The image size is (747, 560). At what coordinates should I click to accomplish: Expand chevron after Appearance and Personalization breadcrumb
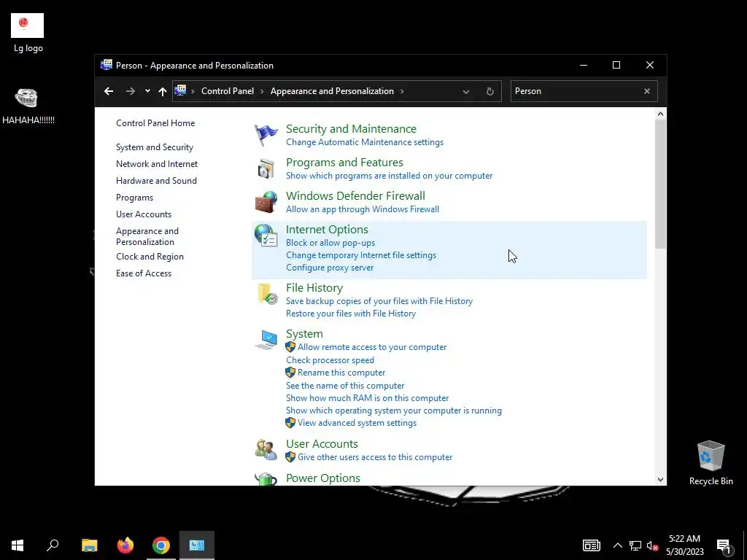click(x=402, y=91)
